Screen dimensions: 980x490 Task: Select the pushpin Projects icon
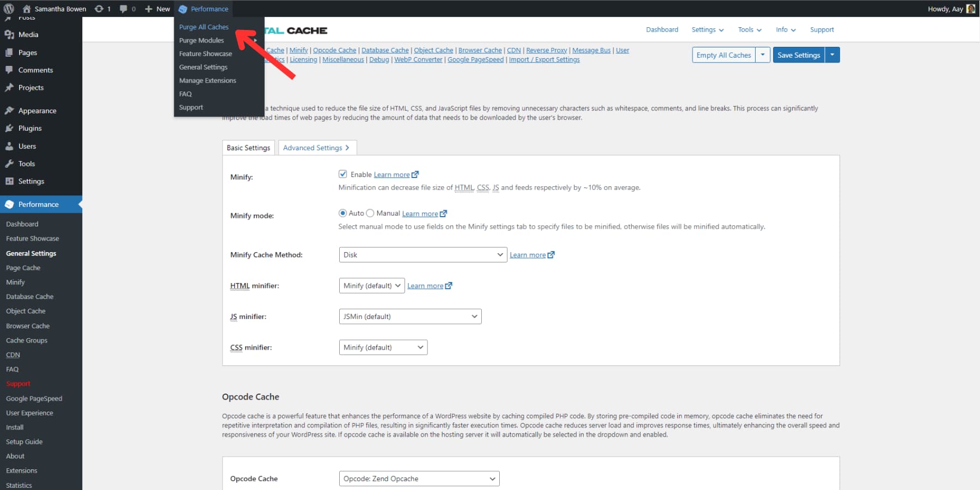(x=10, y=87)
